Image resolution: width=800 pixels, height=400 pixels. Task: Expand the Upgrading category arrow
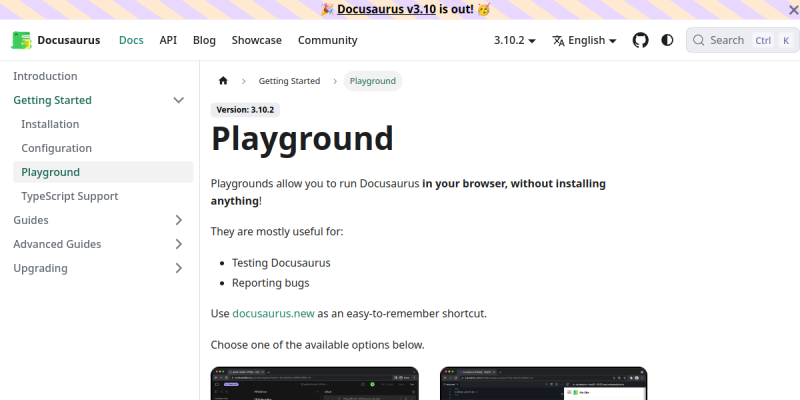[x=179, y=268]
